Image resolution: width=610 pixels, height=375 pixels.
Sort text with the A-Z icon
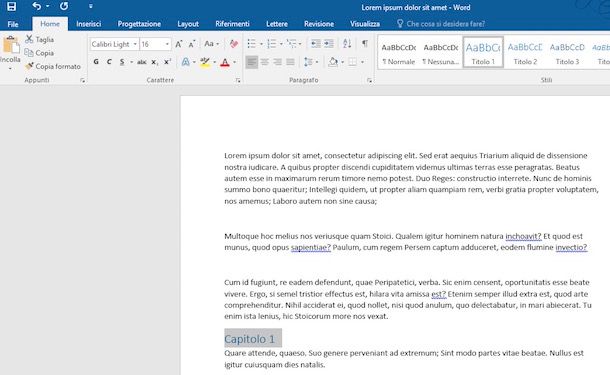coord(347,44)
